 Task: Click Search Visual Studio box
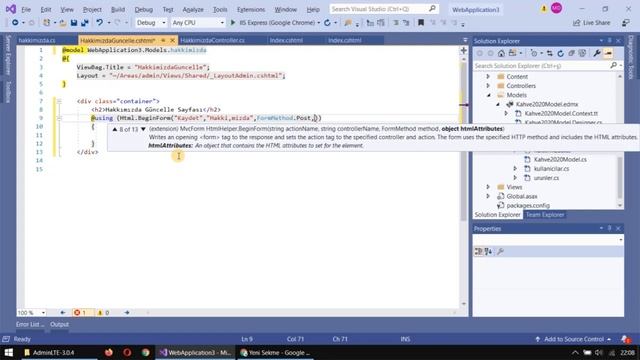(383, 9)
